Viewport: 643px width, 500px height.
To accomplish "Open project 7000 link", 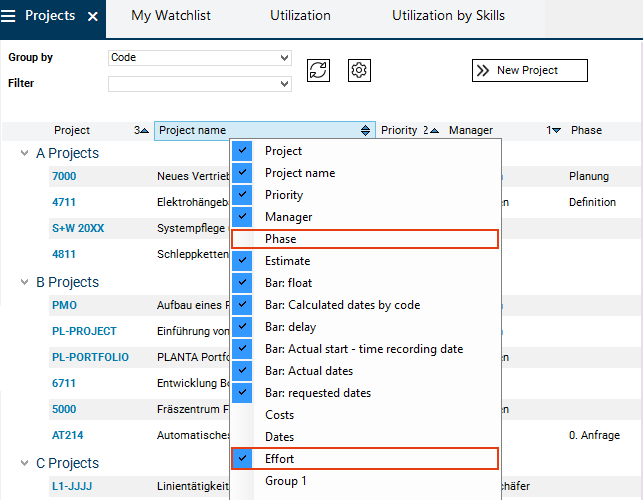I will [64, 176].
